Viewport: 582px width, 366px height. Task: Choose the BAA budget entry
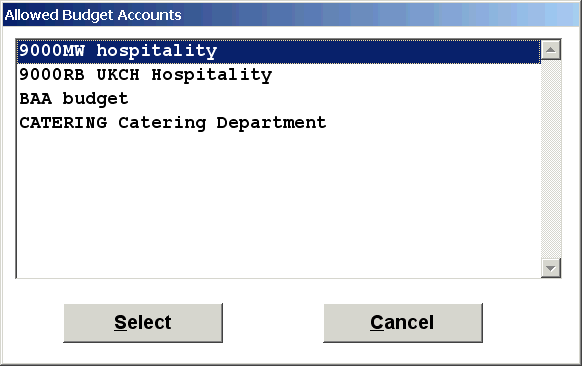[x=279, y=99]
